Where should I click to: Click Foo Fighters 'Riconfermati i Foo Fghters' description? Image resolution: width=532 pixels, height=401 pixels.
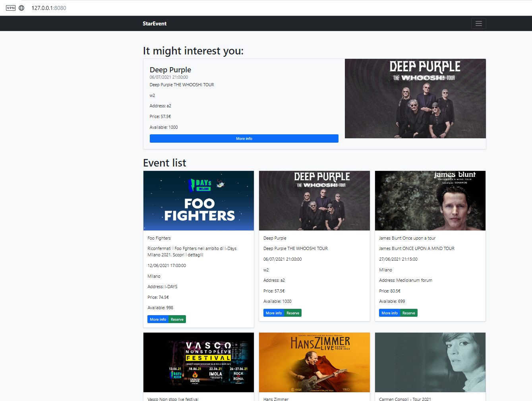point(192,252)
